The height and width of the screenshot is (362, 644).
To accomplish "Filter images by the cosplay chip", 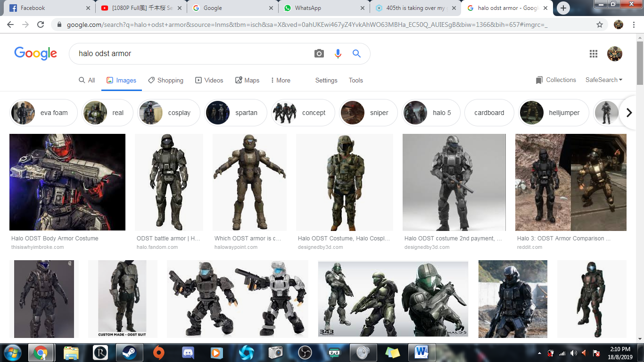I will click(x=169, y=113).
